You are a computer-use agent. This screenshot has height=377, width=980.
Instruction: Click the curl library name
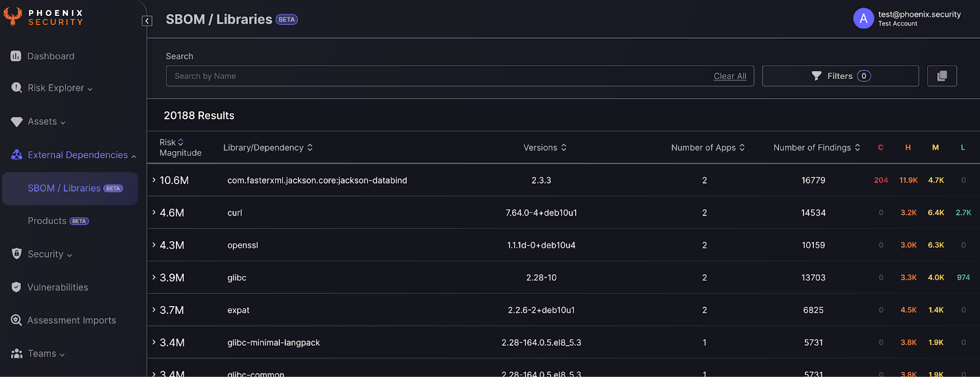(235, 213)
